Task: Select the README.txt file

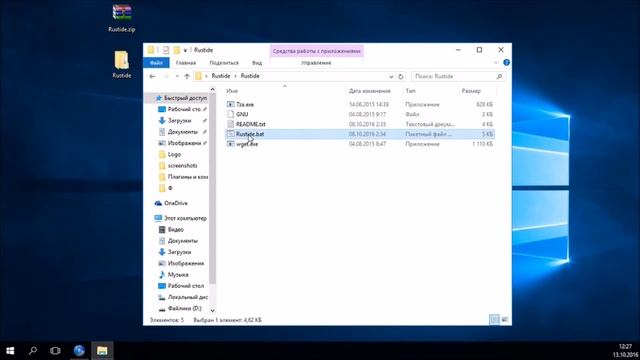Action: coord(360,124)
